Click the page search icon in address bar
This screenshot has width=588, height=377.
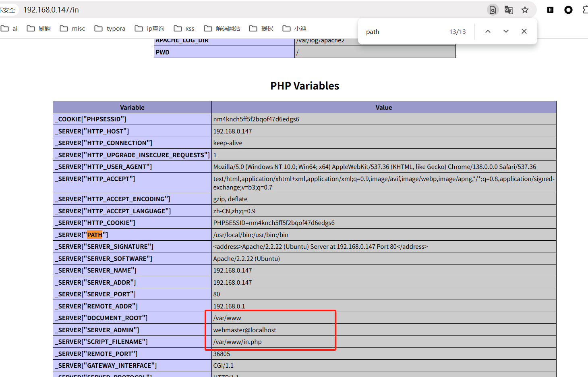point(493,10)
